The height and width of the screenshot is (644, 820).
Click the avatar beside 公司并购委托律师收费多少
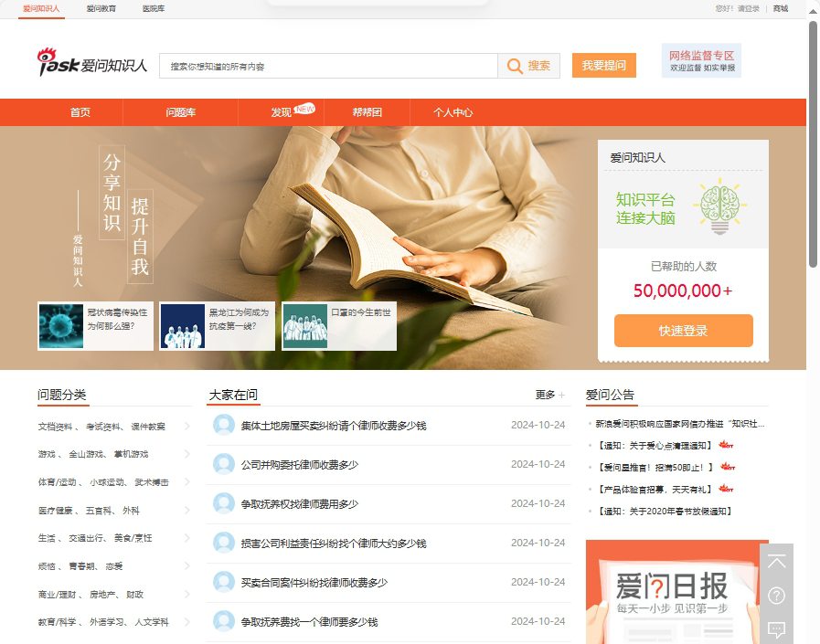(x=224, y=464)
